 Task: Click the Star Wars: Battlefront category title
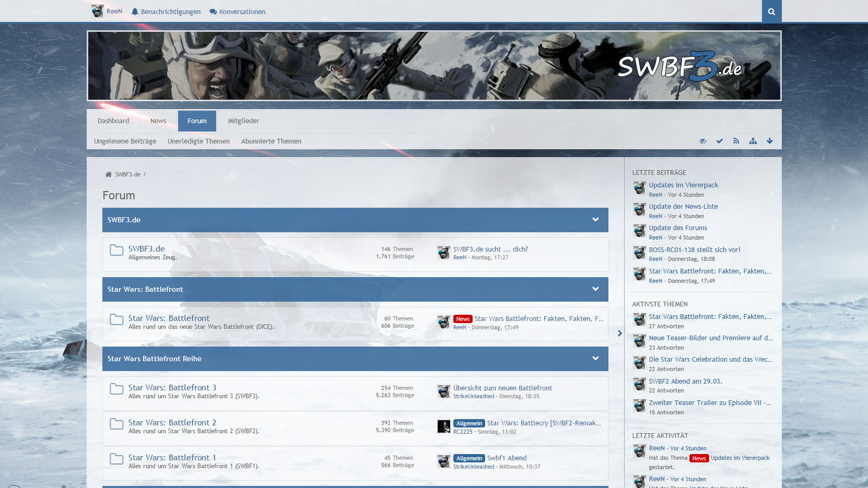coord(145,289)
